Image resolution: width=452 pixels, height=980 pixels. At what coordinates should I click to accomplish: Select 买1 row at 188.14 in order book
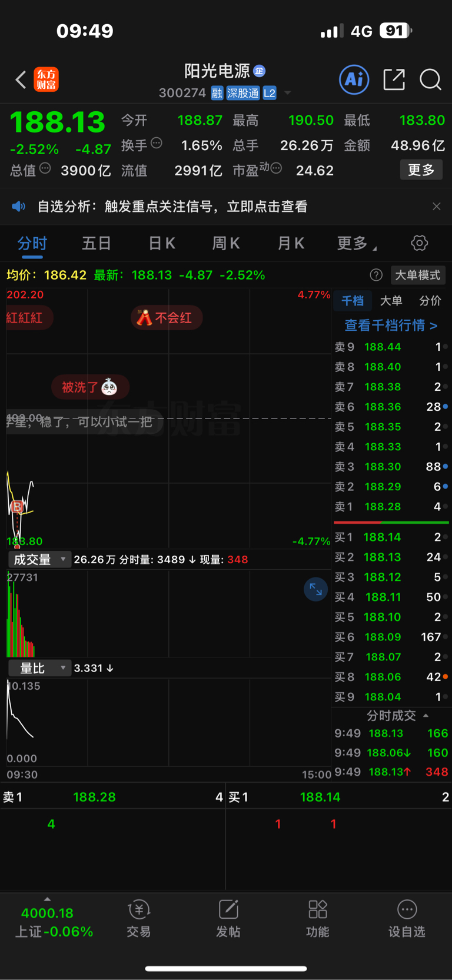point(391,537)
